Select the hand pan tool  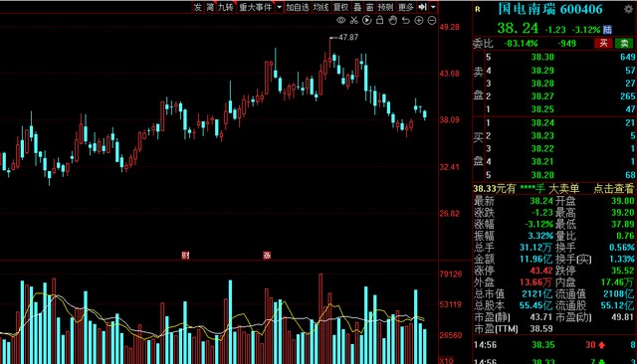[392, 20]
